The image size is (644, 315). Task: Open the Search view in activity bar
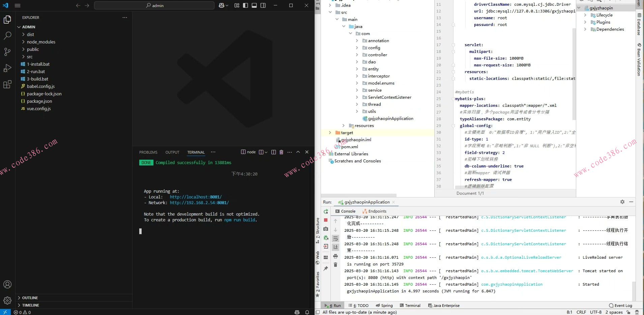pos(7,35)
